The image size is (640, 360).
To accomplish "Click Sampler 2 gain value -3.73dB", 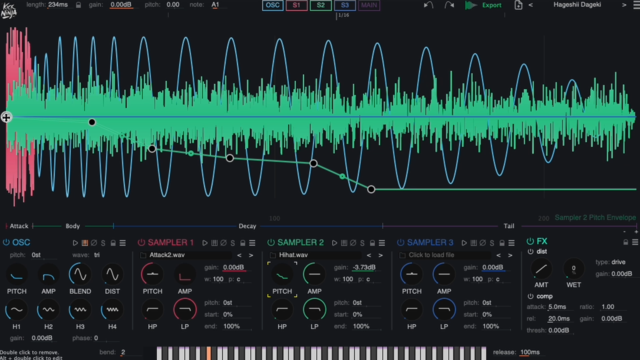I will coord(364,267).
